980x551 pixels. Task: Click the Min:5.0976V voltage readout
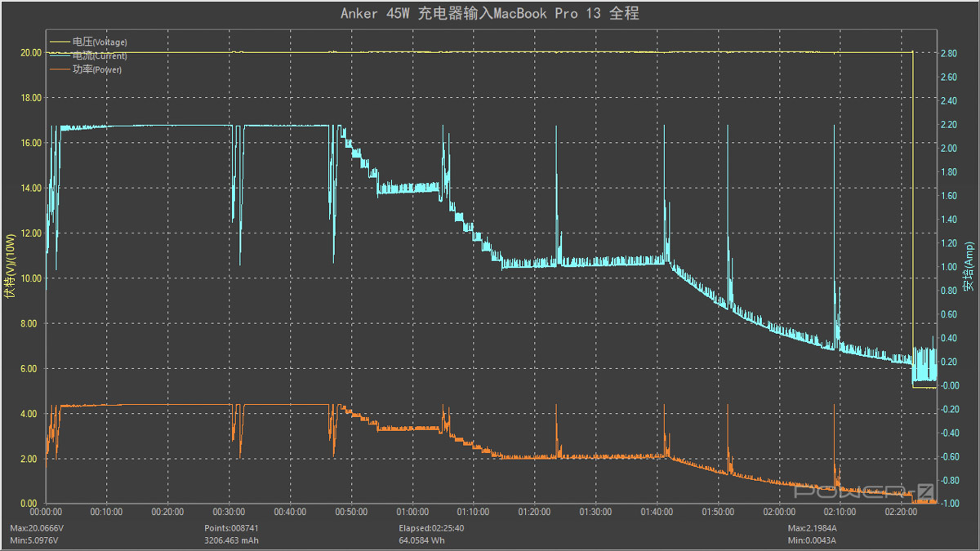point(34,540)
